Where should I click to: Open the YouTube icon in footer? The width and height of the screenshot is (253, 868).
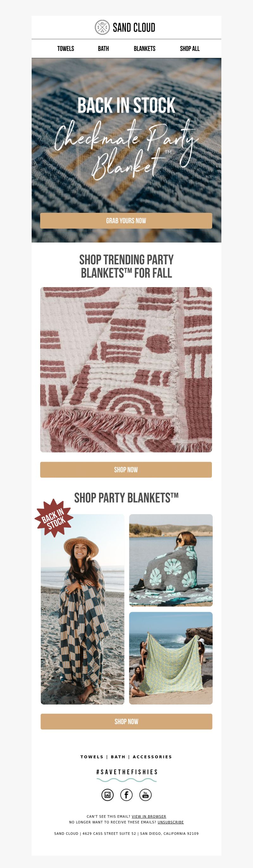pyautogui.click(x=145, y=795)
